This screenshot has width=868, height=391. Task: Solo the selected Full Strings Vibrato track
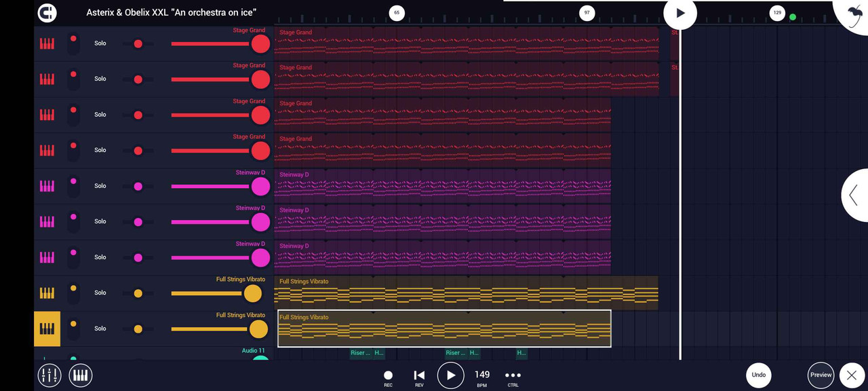(x=100, y=329)
